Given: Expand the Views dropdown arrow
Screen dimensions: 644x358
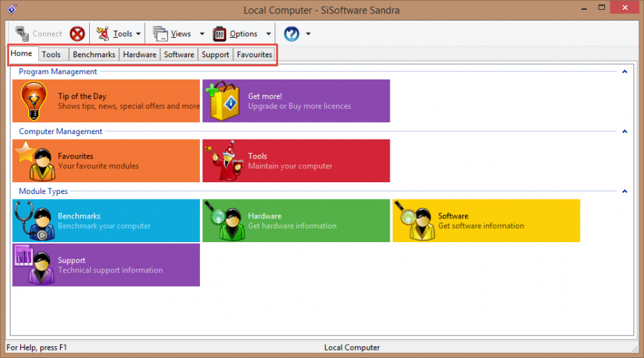Looking at the screenshot, I should pyautogui.click(x=202, y=33).
